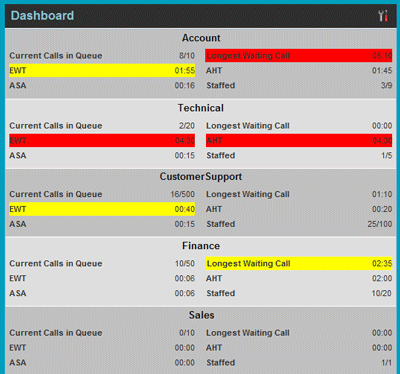Viewport: 400px width, 374px height.
Task: Click Finance EWT label
Action: click(x=18, y=278)
